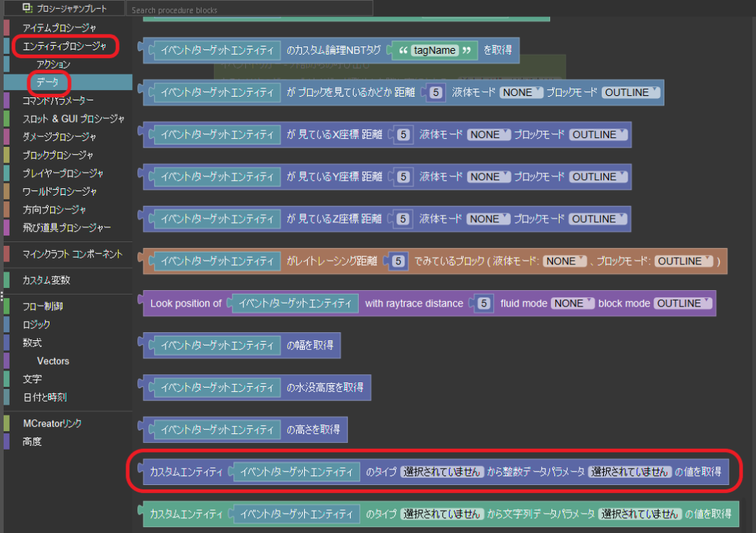Open the コマンドパラメーター category
The height and width of the screenshot is (533, 756).
(58, 100)
